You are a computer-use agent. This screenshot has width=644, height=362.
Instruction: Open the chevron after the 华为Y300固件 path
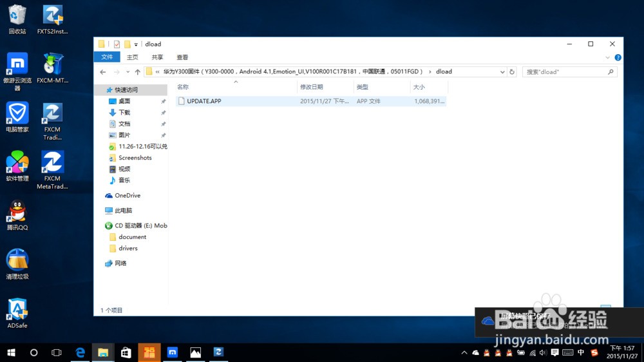click(430, 72)
